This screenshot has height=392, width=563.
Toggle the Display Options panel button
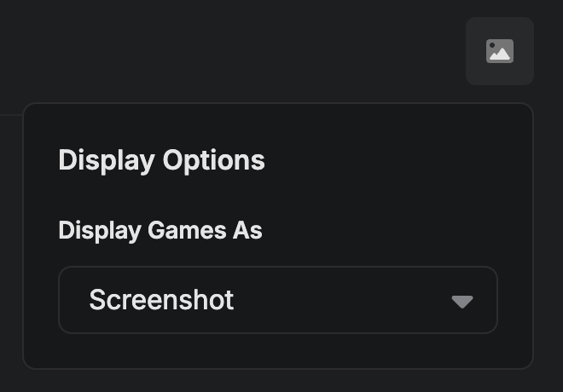(500, 51)
